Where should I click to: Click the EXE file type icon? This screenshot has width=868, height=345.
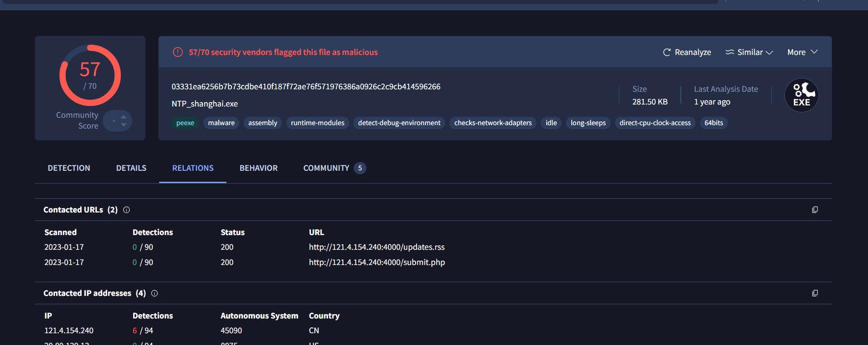click(x=801, y=95)
